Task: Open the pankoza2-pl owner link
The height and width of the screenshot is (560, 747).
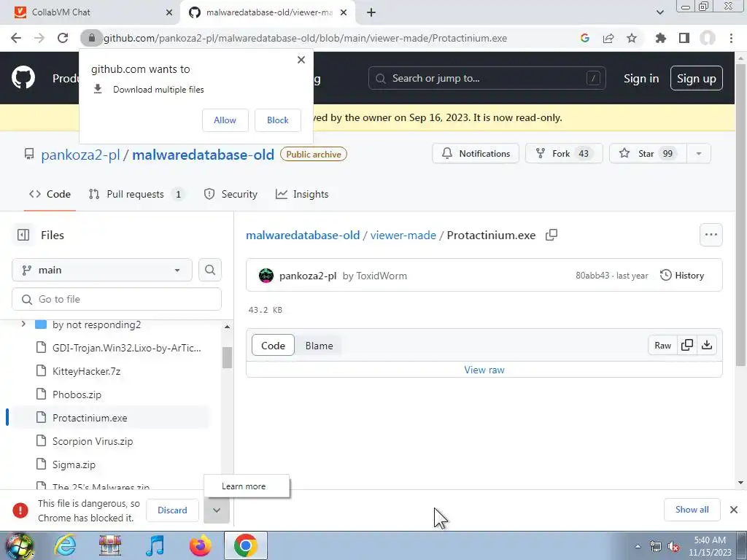Action: coord(80,155)
